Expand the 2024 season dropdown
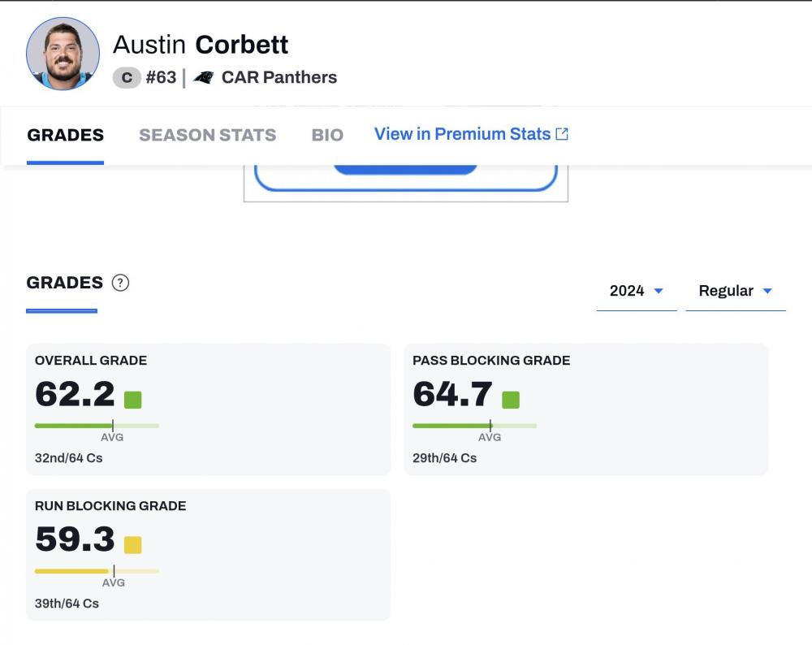This screenshot has height=645, width=812. click(637, 291)
